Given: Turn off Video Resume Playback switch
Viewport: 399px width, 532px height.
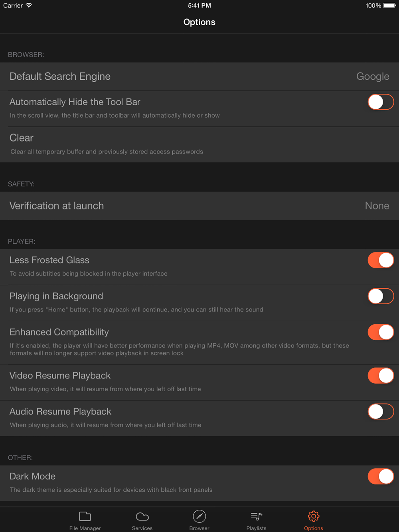Looking at the screenshot, I should 381,375.
